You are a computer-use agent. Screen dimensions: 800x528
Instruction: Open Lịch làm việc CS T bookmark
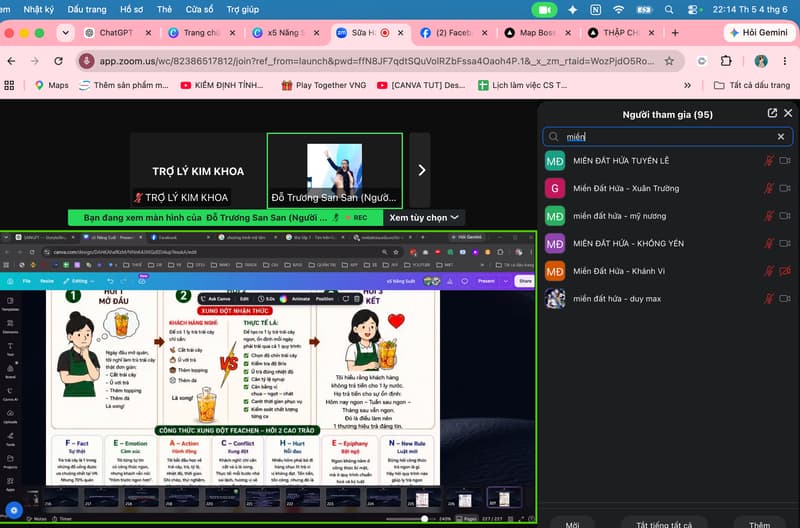[522, 85]
